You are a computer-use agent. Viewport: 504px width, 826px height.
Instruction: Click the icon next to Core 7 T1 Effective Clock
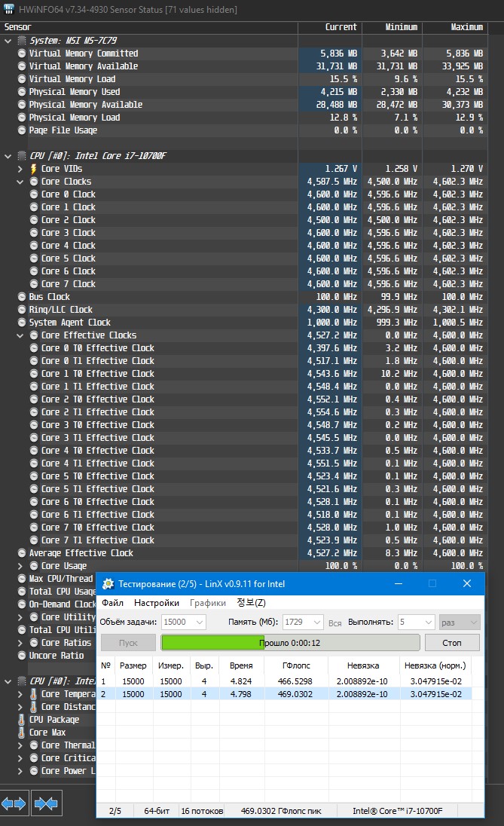click(34, 540)
